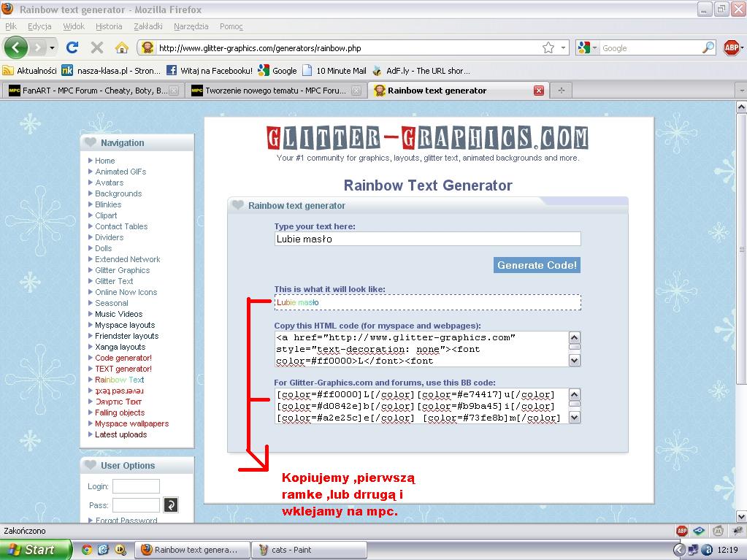
Task: Open the Widok menu
Action: (74, 26)
